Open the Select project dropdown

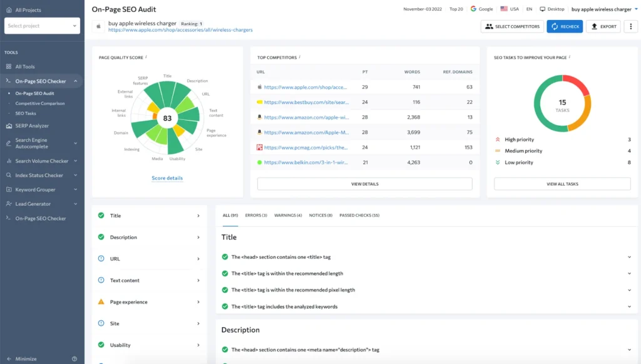click(42, 26)
